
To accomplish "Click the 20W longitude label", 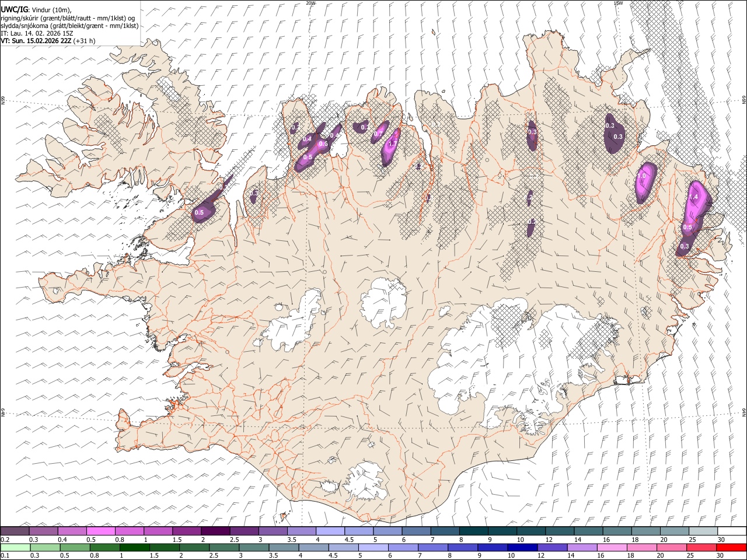I will point(310,3).
